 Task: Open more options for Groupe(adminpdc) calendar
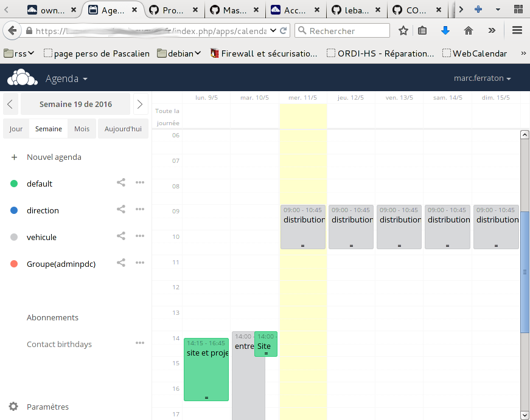(x=140, y=263)
